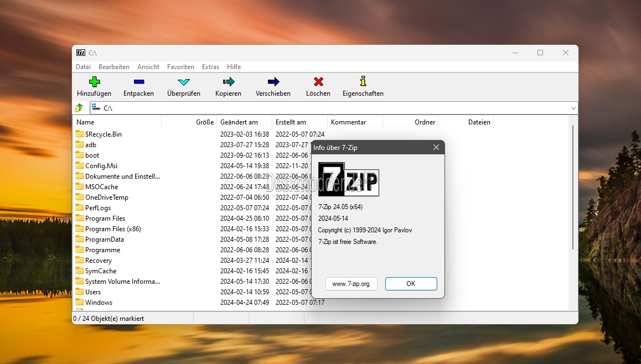Click the 7z icon in title bar
The image size is (641, 364).
tap(81, 53)
